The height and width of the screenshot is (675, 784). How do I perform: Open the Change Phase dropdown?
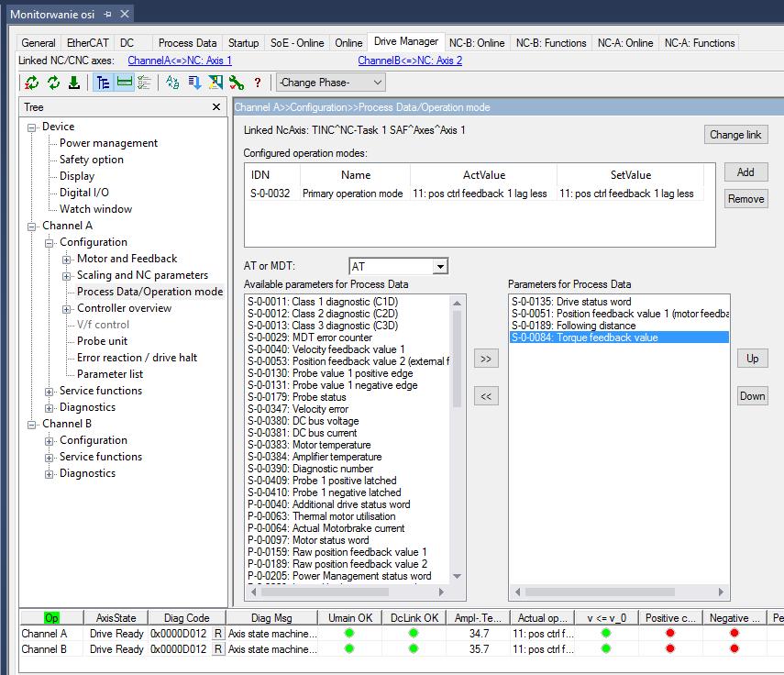click(x=331, y=83)
